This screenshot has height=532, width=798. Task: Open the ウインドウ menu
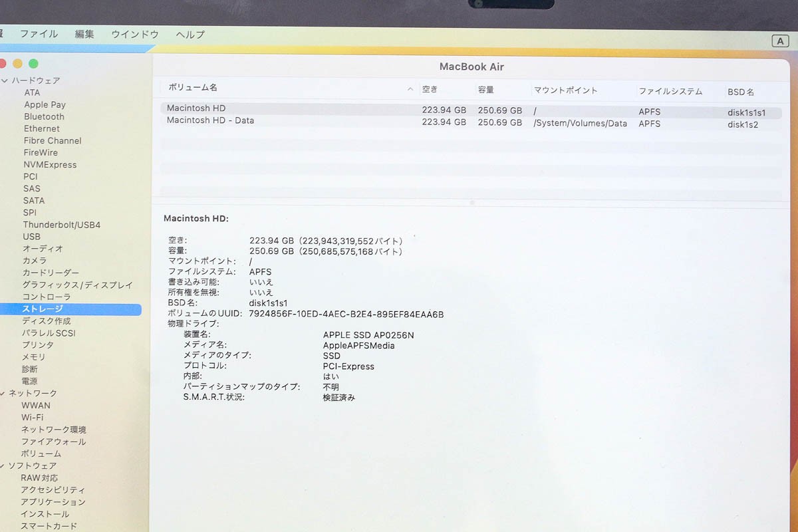pyautogui.click(x=135, y=34)
